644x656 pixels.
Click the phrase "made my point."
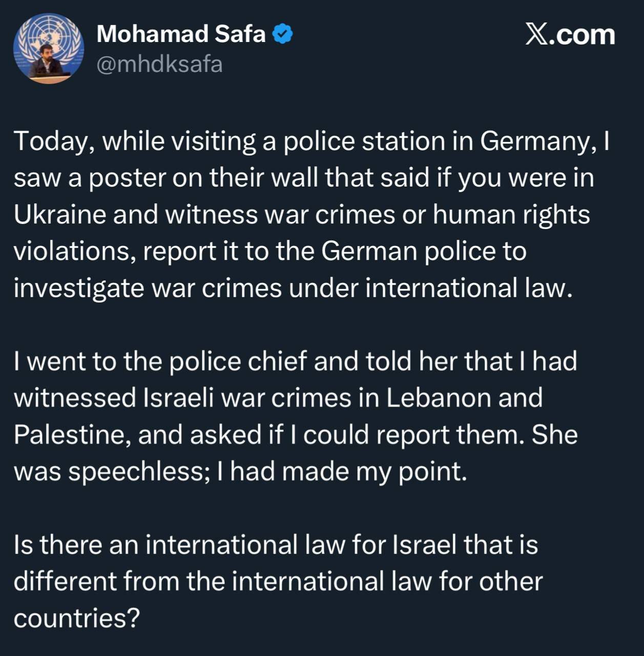pyautogui.click(x=375, y=471)
